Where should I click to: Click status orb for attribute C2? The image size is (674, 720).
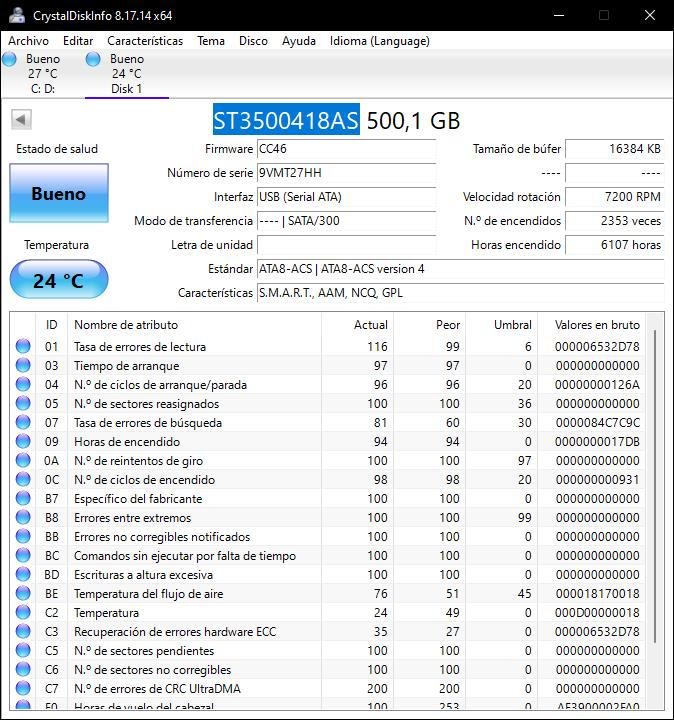23,613
